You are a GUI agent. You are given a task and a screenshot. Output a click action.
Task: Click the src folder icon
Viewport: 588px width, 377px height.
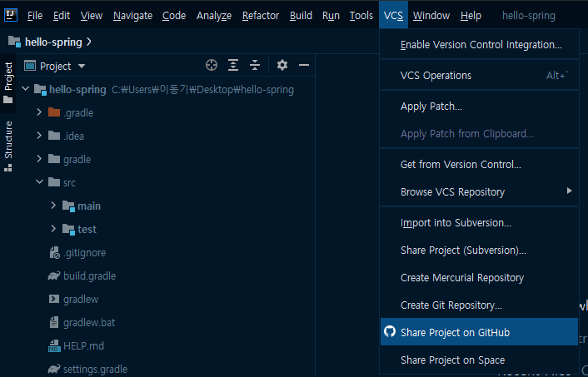[54, 182]
